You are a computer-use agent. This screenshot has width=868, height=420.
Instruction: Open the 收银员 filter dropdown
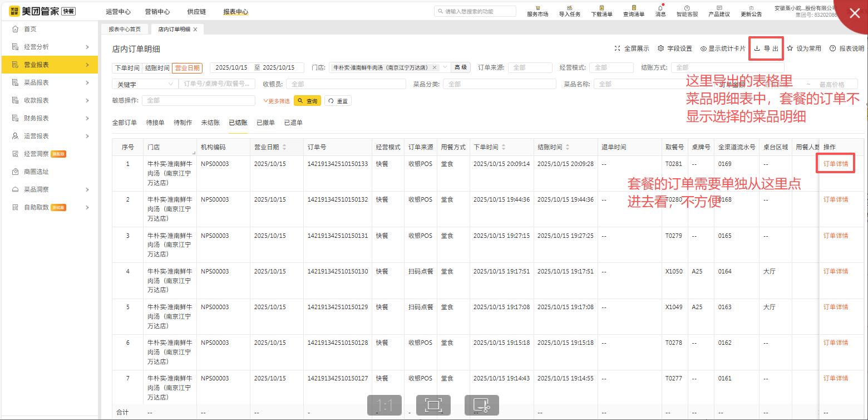pos(345,84)
